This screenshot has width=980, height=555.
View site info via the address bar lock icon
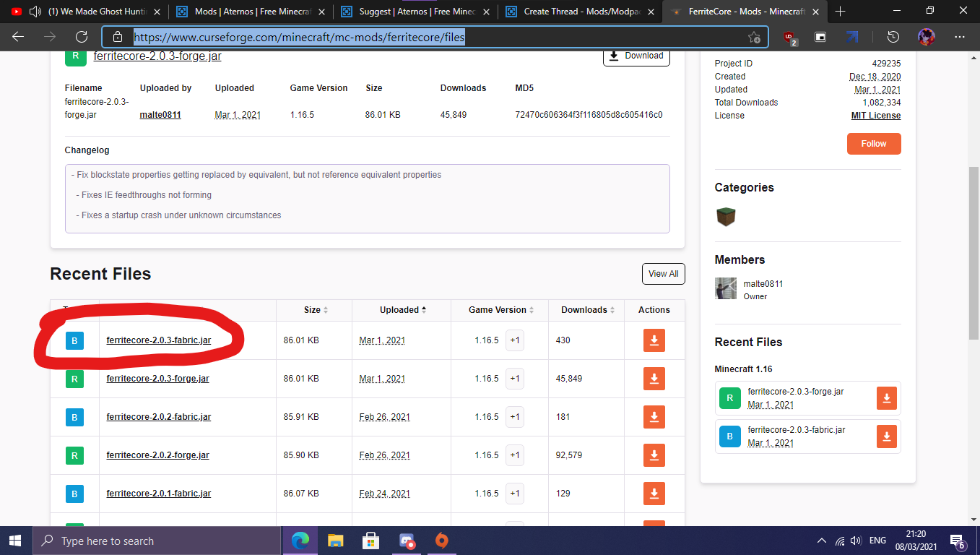[118, 38]
